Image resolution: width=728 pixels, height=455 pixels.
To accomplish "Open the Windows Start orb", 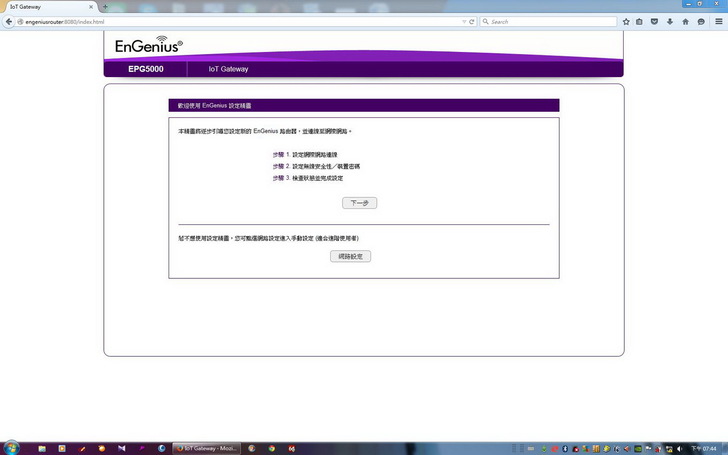I will click(x=11, y=448).
